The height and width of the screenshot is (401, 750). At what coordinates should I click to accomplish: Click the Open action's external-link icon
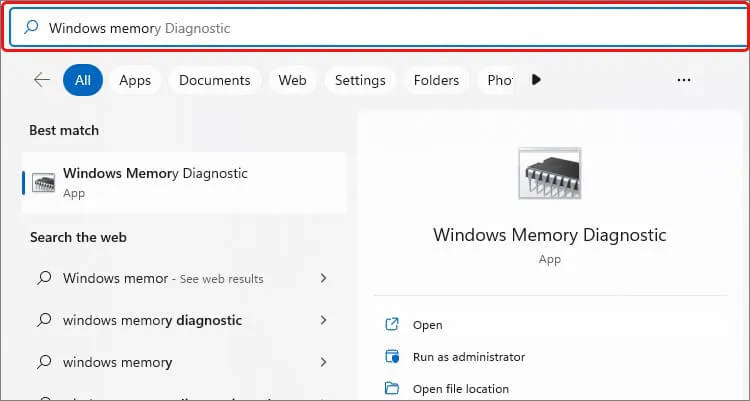point(392,324)
